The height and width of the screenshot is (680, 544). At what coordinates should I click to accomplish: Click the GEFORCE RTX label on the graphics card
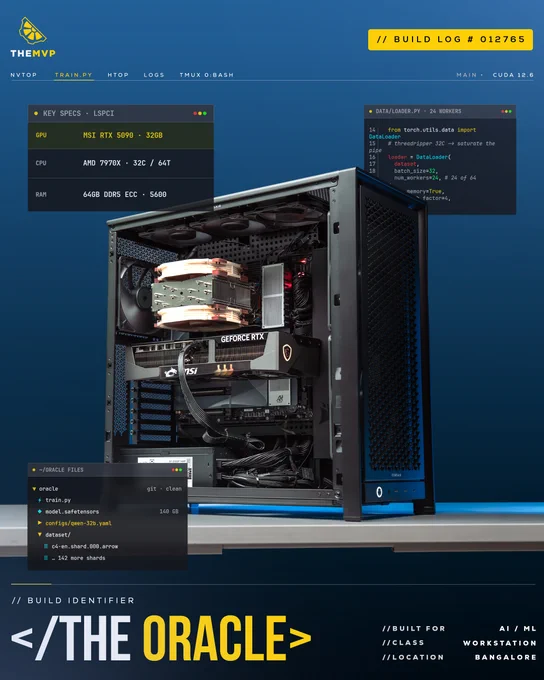tap(242, 338)
